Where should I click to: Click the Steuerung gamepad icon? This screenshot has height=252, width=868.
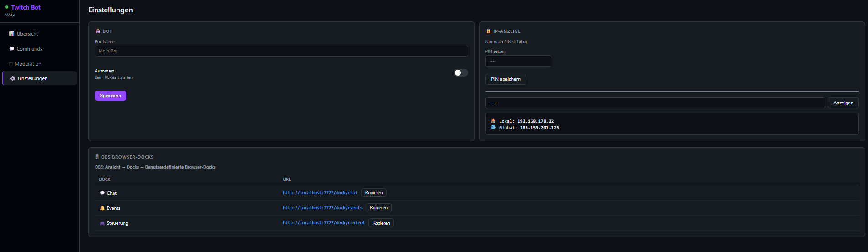(102, 223)
